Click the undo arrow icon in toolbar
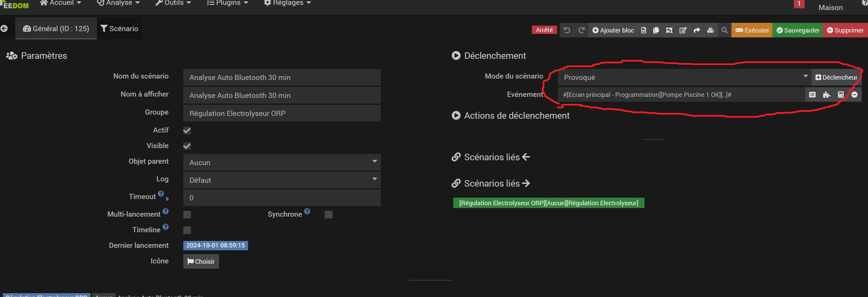Screen dimensions: 868x297 point(567,30)
